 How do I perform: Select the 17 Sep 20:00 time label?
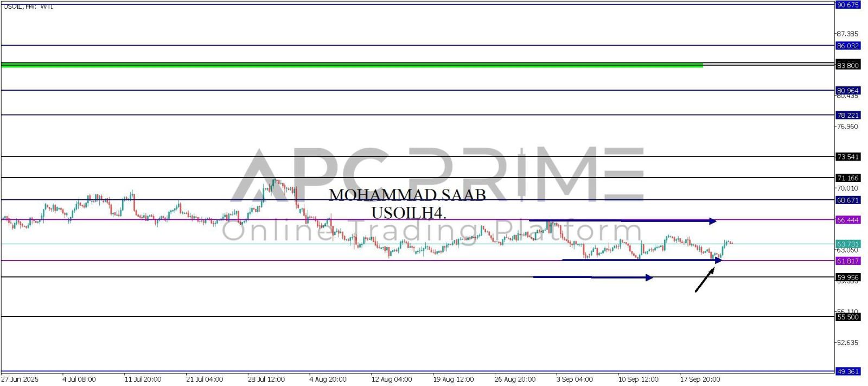700,379
